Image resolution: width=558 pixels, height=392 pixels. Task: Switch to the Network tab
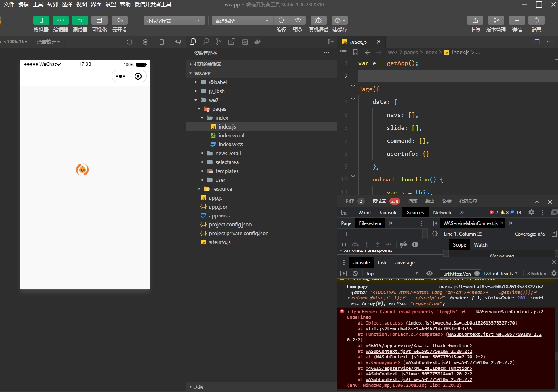pyautogui.click(x=442, y=213)
